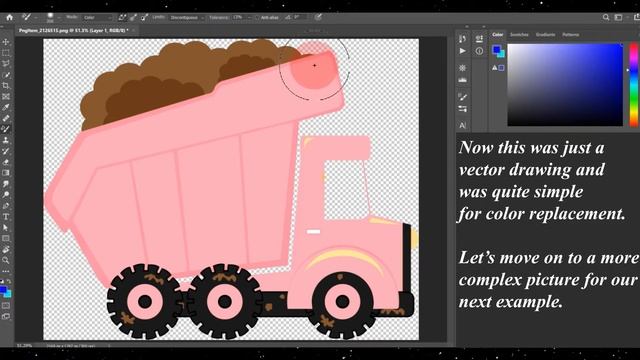Select the Rectangle shape tool
The image size is (640, 360).
(x=6, y=238)
